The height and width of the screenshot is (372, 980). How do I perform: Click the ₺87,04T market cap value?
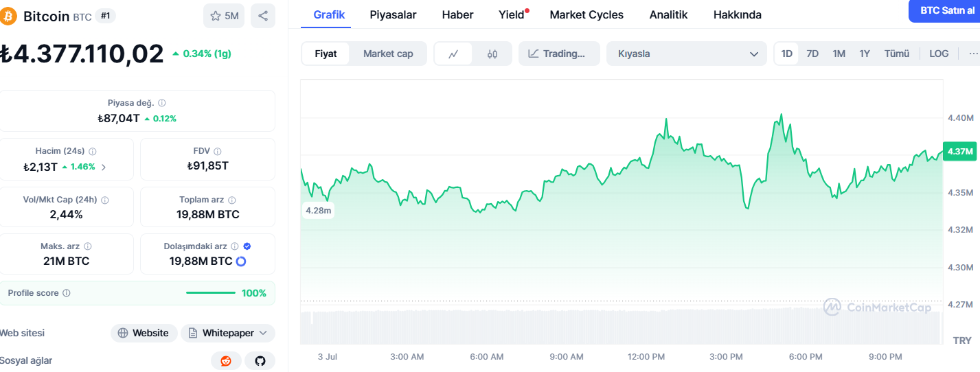119,118
